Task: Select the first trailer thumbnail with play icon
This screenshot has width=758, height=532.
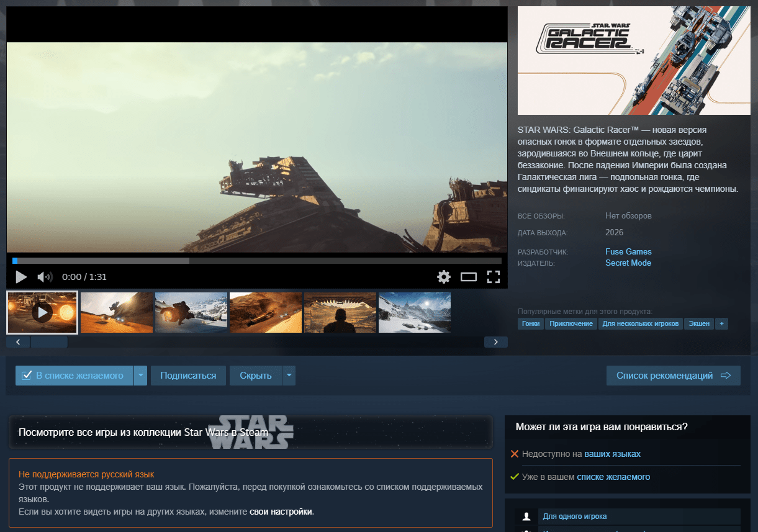Action: (42, 312)
